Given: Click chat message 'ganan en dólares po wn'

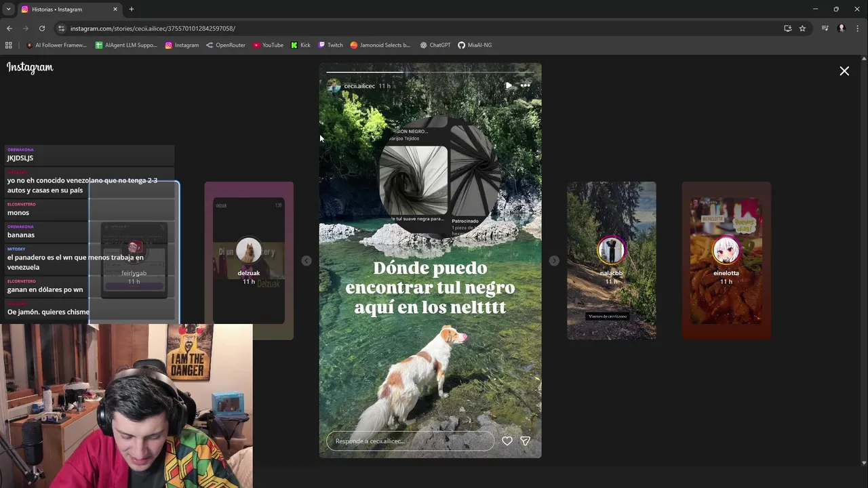Looking at the screenshot, I should [45, 290].
